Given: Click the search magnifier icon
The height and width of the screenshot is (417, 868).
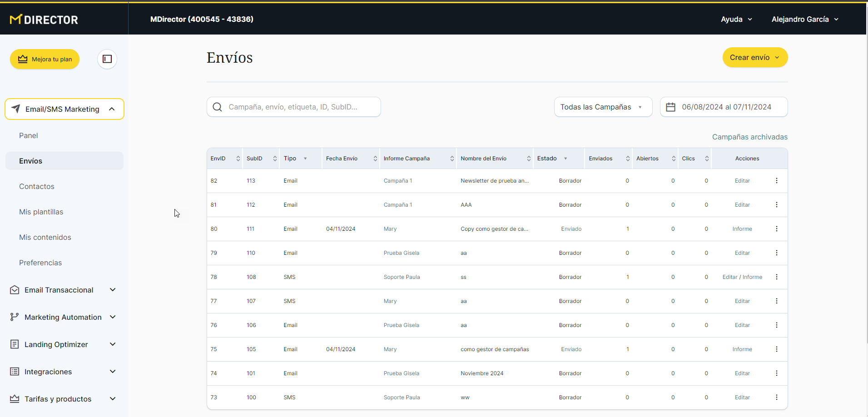Looking at the screenshot, I should click(x=218, y=107).
